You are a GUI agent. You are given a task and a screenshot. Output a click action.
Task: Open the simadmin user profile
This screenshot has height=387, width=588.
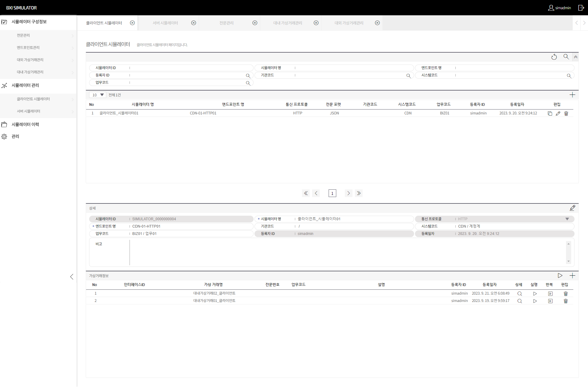click(x=560, y=8)
